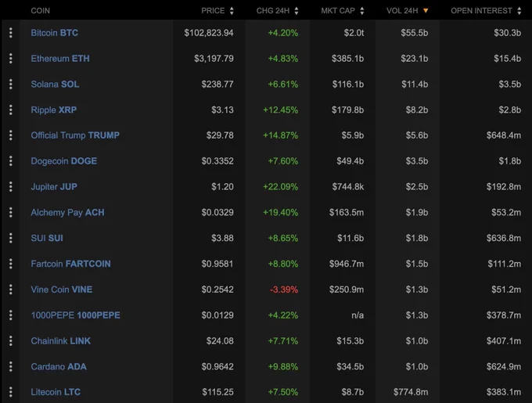
Task: Open the three-dot menu for SUI
Action: click(x=11, y=238)
